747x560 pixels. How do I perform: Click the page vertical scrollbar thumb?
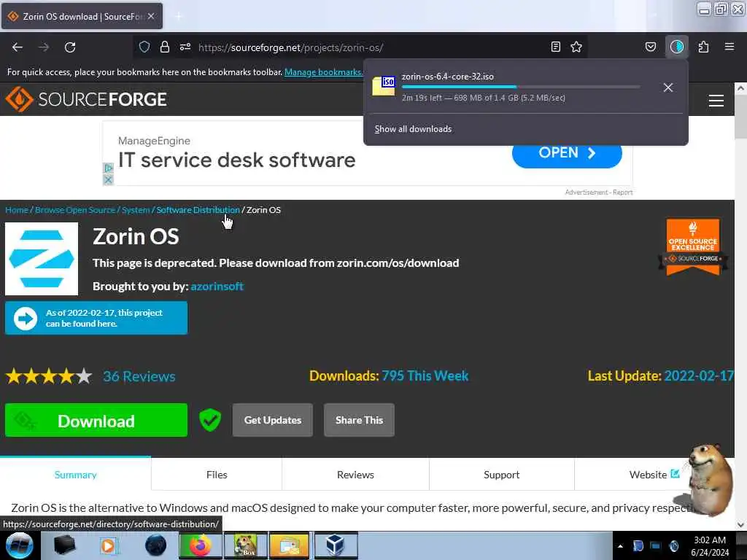[740, 116]
